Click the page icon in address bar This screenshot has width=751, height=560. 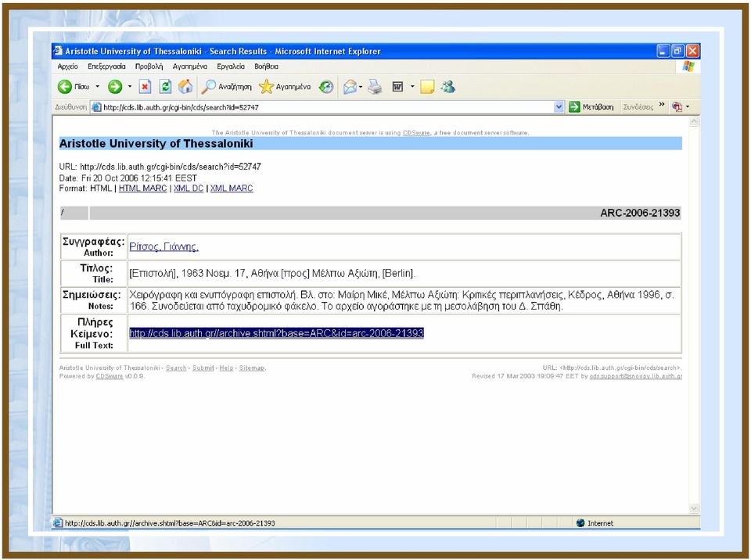coord(96,107)
